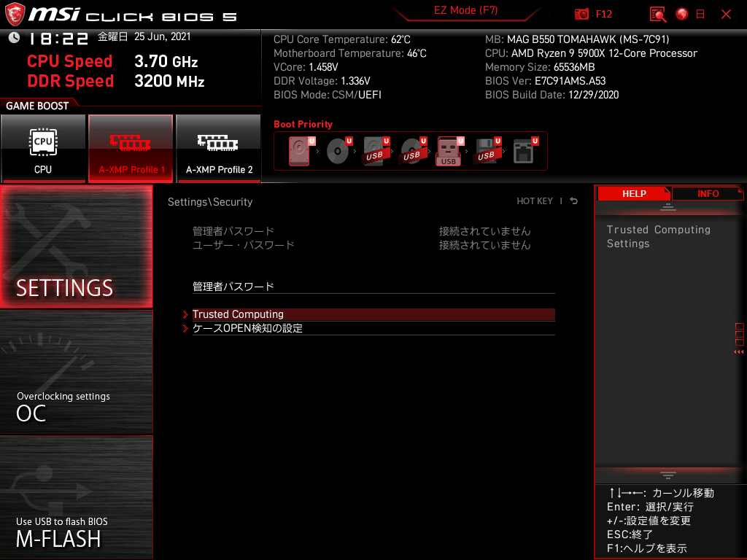Open screenshot capture via F12 camera icon
747x560 pixels.
(x=582, y=14)
